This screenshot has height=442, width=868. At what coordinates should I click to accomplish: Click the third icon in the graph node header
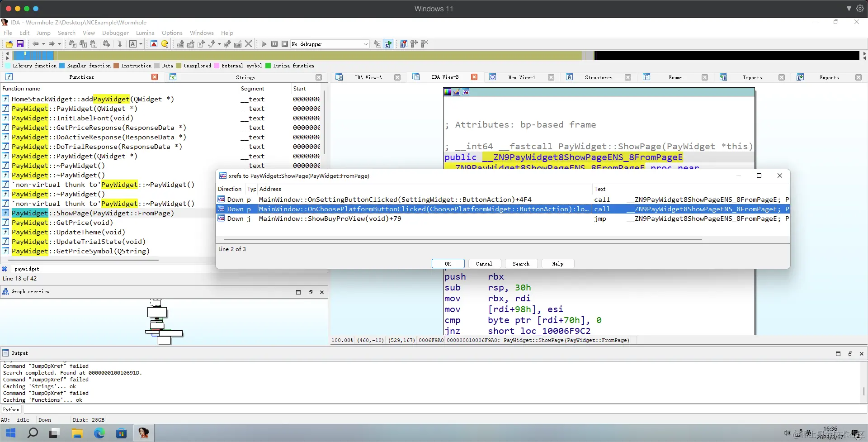(466, 92)
